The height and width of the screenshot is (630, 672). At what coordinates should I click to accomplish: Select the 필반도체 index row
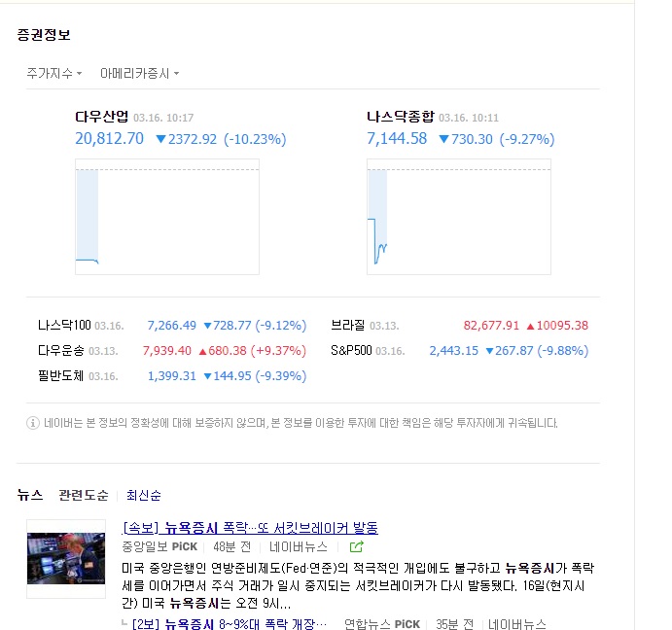tap(172, 376)
